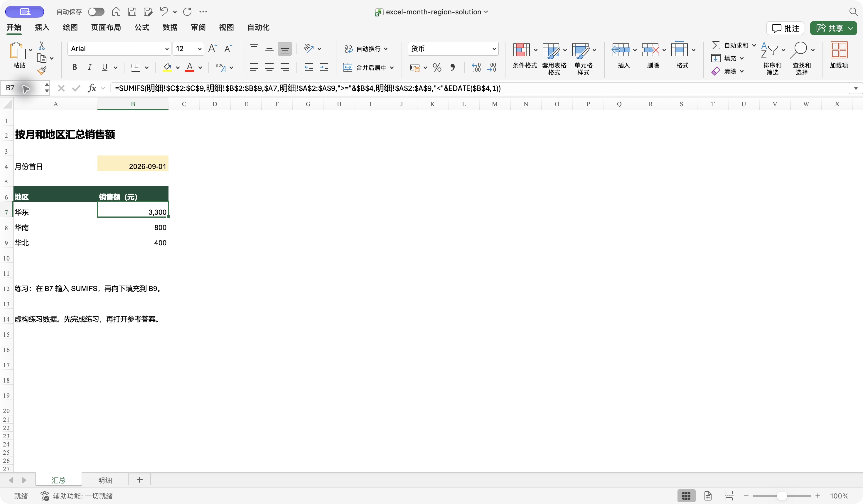Open the 自动求和 dropdown arrow
The height and width of the screenshot is (504, 863).
coord(754,45)
